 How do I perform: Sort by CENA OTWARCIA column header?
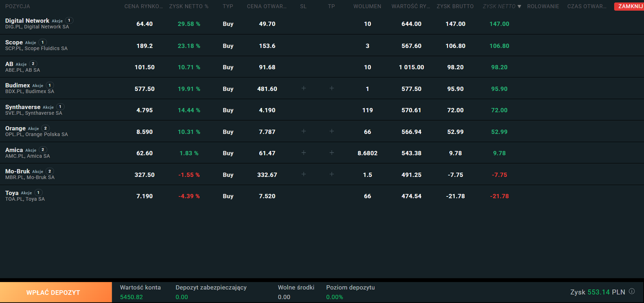tap(267, 6)
